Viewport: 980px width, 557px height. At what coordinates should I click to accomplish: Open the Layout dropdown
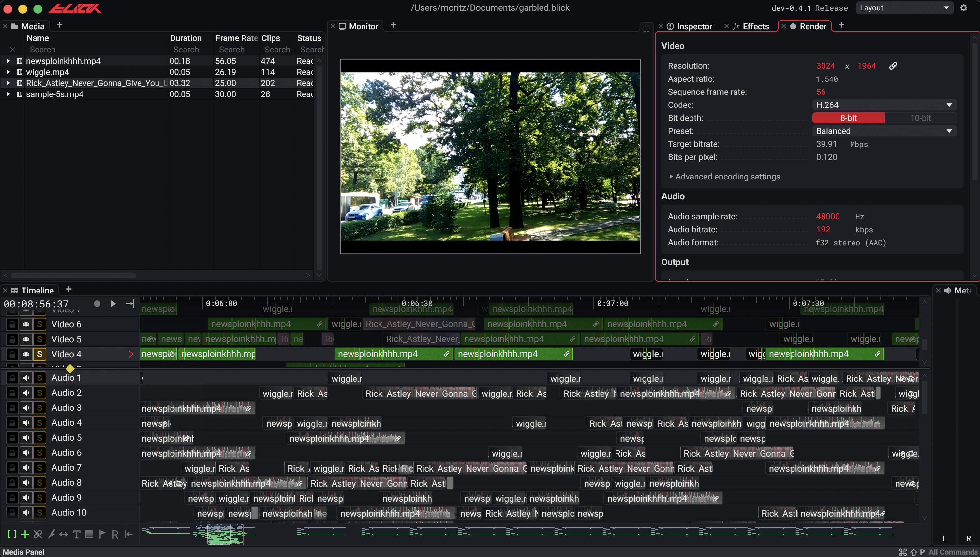pos(904,7)
